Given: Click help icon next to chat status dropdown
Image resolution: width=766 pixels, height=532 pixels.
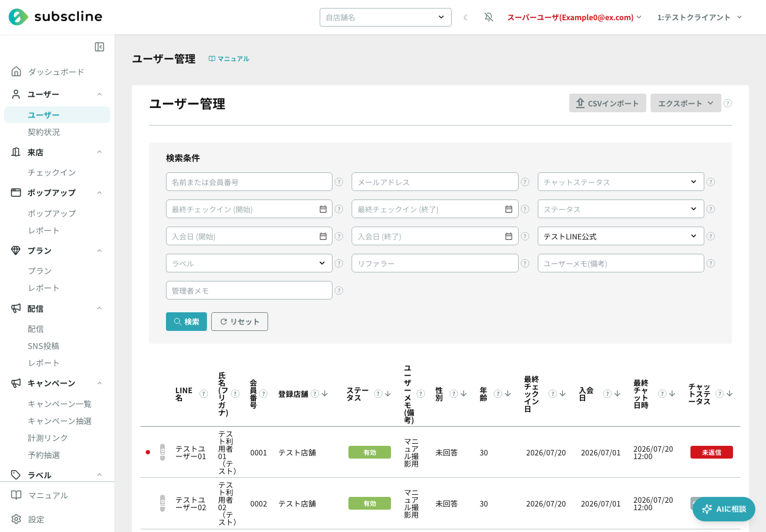Looking at the screenshot, I should [711, 182].
